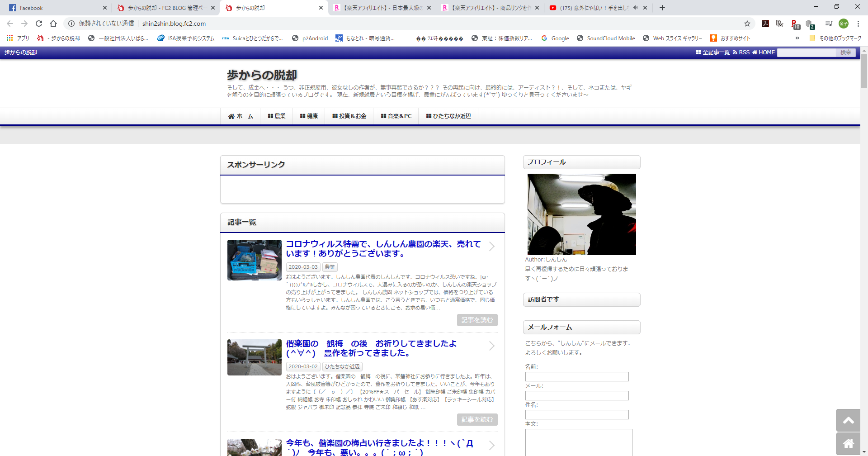Click 記事を読む under the corona article

coord(477,320)
